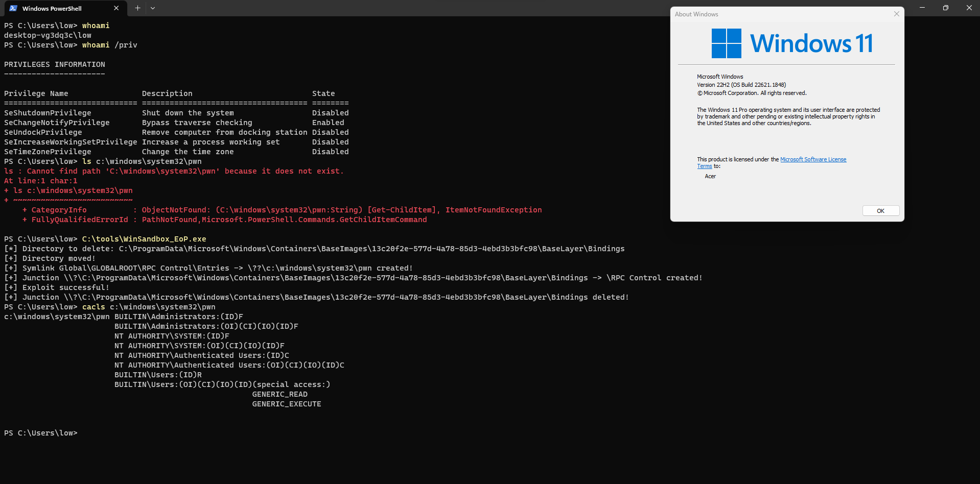Click the whoami /priv command line
Image resolution: width=980 pixels, height=484 pixels.
[71, 45]
